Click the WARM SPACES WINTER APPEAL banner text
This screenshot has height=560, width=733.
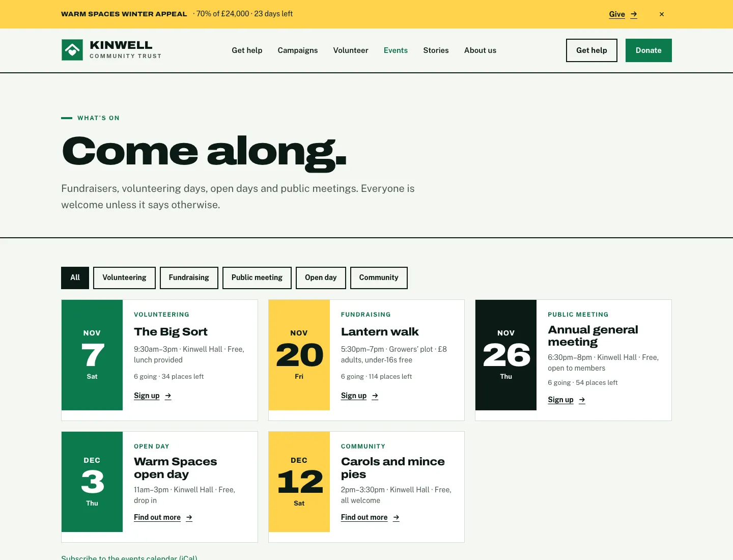click(x=124, y=14)
